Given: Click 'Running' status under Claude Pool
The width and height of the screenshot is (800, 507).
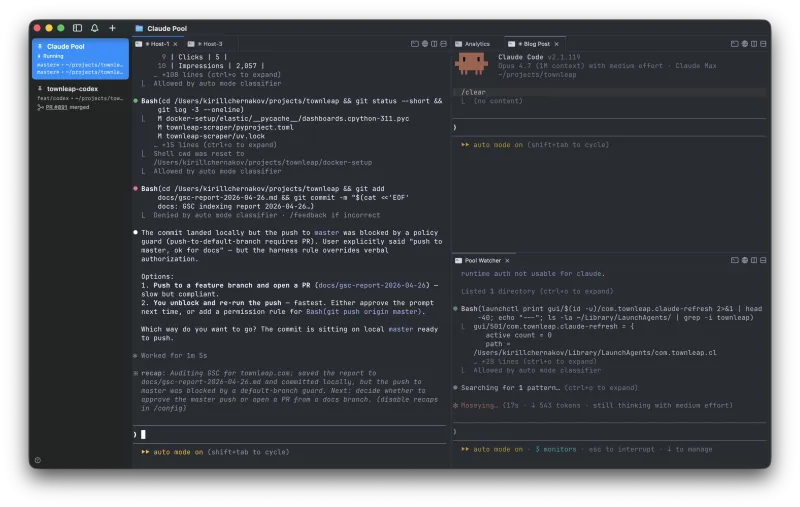Looking at the screenshot, I should point(53,56).
